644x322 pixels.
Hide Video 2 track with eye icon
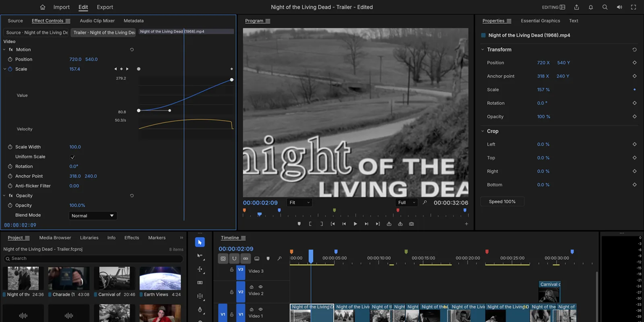point(261,287)
